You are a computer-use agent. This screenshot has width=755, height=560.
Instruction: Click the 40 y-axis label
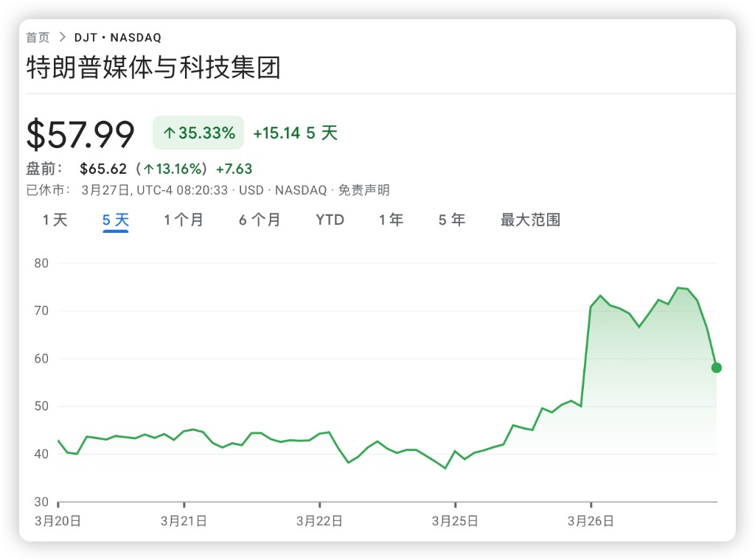[x=41, y=454]
